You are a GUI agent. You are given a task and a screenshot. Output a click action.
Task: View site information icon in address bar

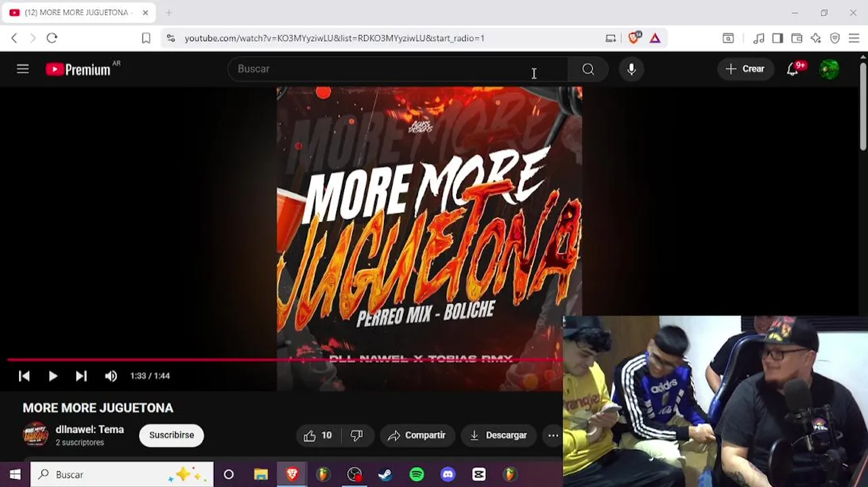[170, 39]
